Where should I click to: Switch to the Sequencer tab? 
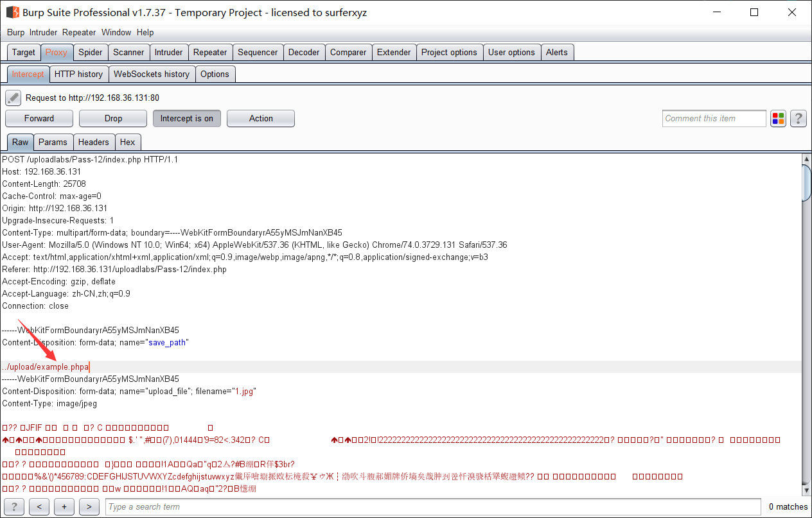258,52
